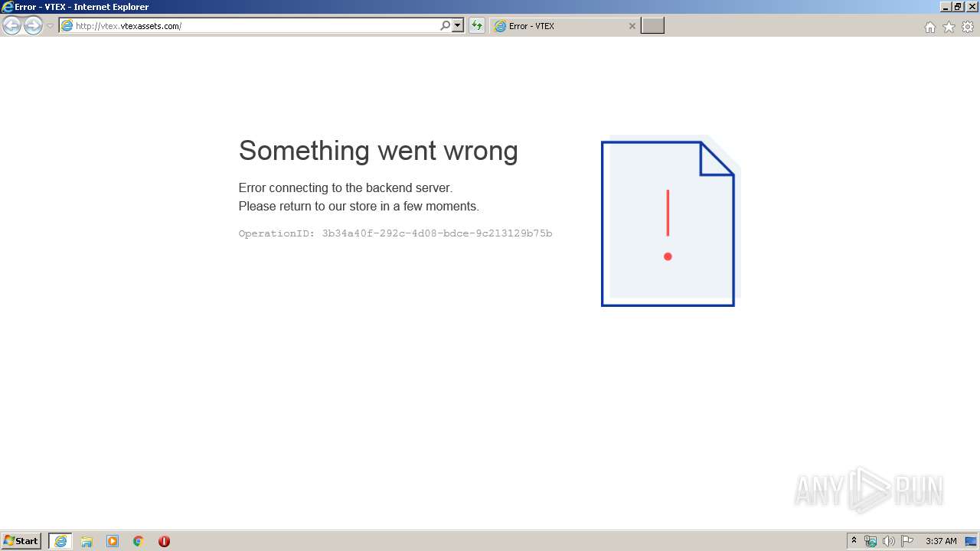Click 'Error connecting to the backend server.' text
980x551 pixels.
click(x=345, y=187)
